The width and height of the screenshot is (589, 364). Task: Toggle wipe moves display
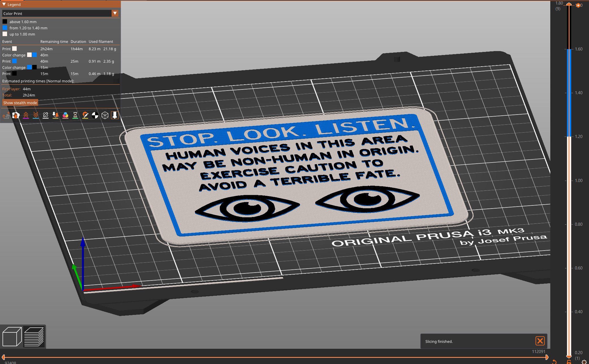click(16, 115)
